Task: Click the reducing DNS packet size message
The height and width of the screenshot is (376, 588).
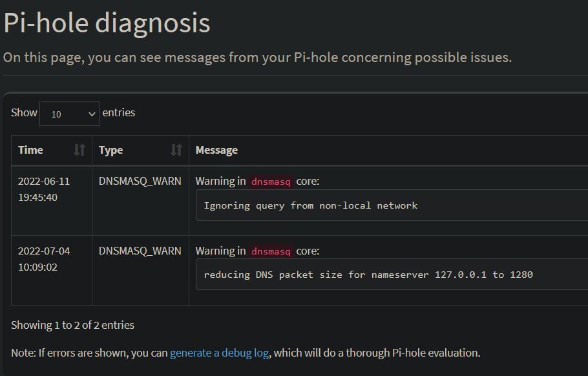Action: (x=368, y=275)
